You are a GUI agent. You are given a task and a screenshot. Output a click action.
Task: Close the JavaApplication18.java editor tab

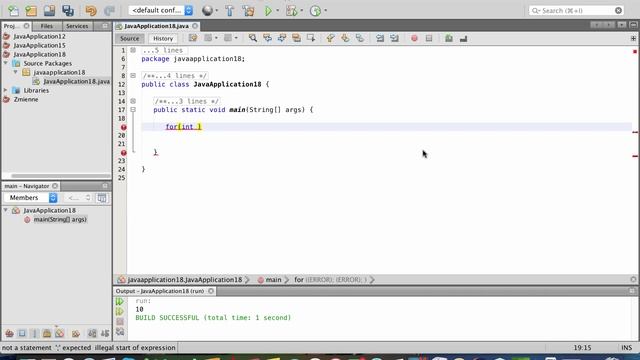tap(195, 26)
